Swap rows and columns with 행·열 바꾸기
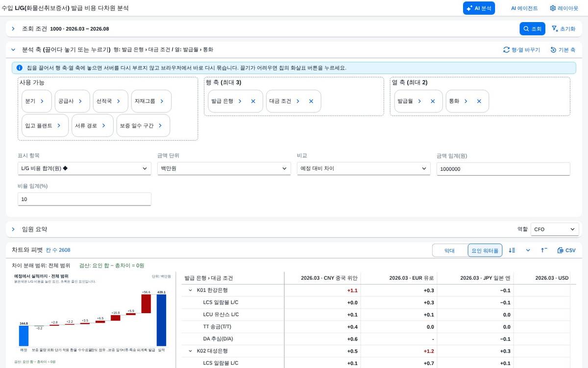The image size is (588, 368). pos(521,50)
